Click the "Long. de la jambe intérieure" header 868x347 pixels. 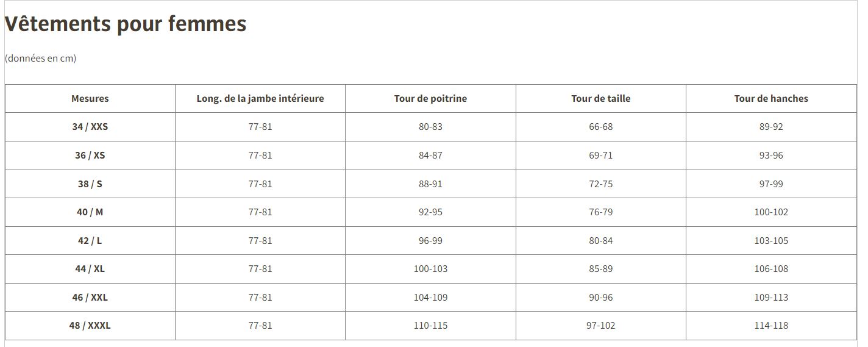pos(260,98)
